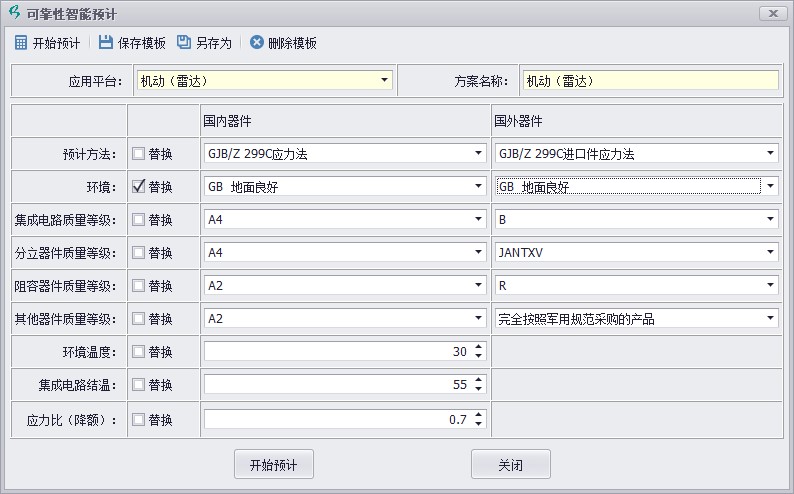Click the 删除模板 delete icon
Screen dimensions: 794x494
[x=257, y=43]
